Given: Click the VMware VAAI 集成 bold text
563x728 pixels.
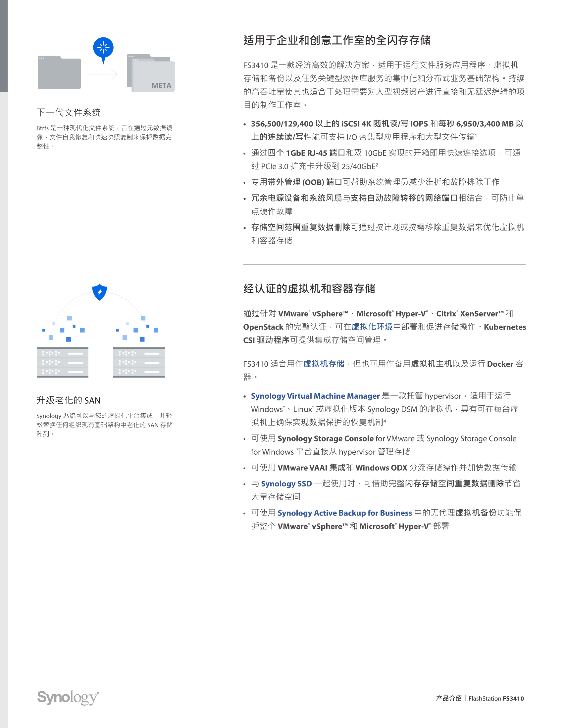Looking at the screenshot, I should click(x=312, y=468).
